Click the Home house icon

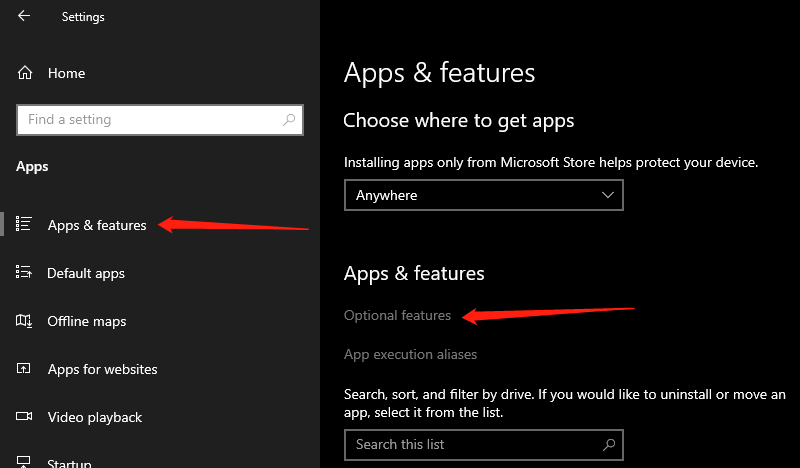tap(24, 73)
